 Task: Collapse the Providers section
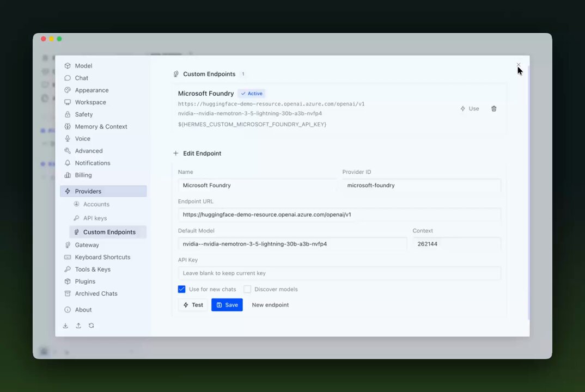coord(103,191)
